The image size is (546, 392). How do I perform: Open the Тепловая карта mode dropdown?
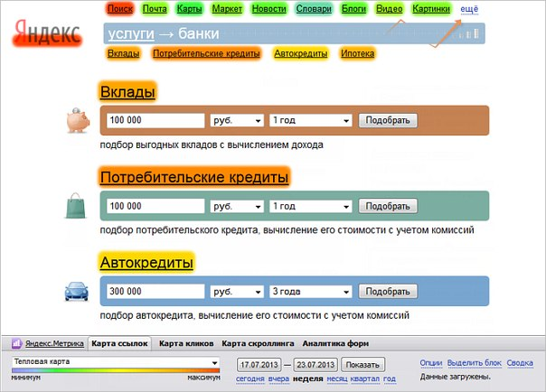point(116,361)
